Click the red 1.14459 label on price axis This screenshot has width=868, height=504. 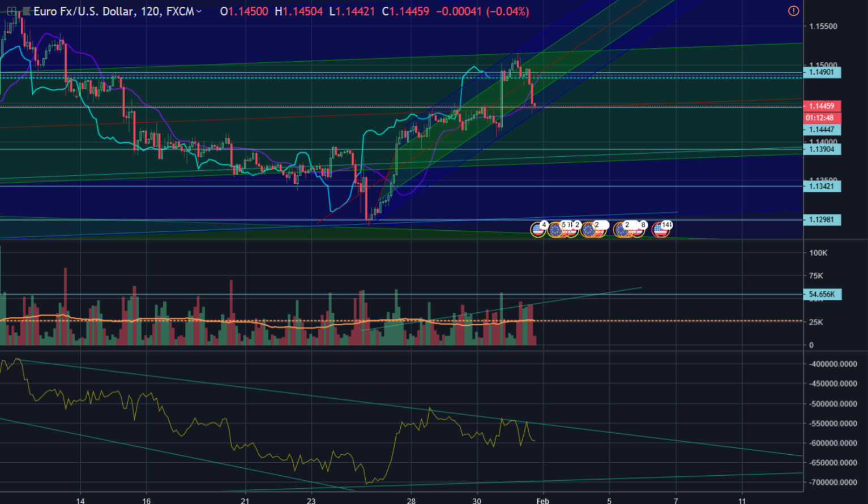(x=822, y=106)
